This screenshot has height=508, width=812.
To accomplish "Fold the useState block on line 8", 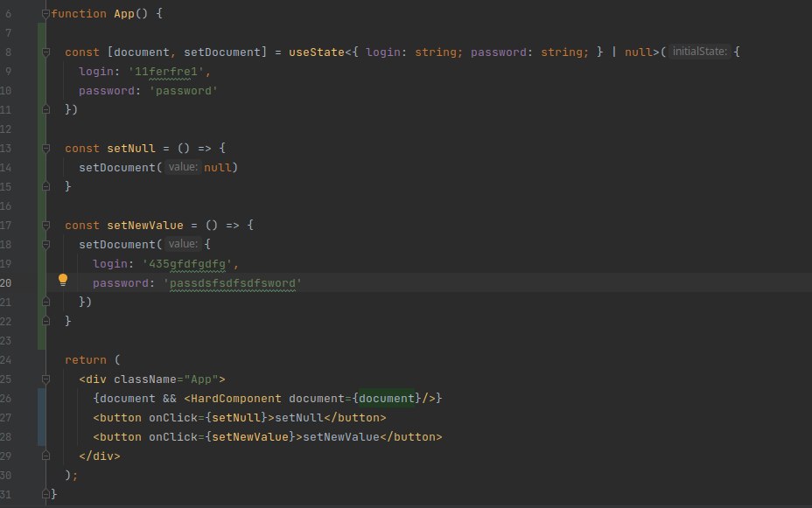I will point(45,52).
